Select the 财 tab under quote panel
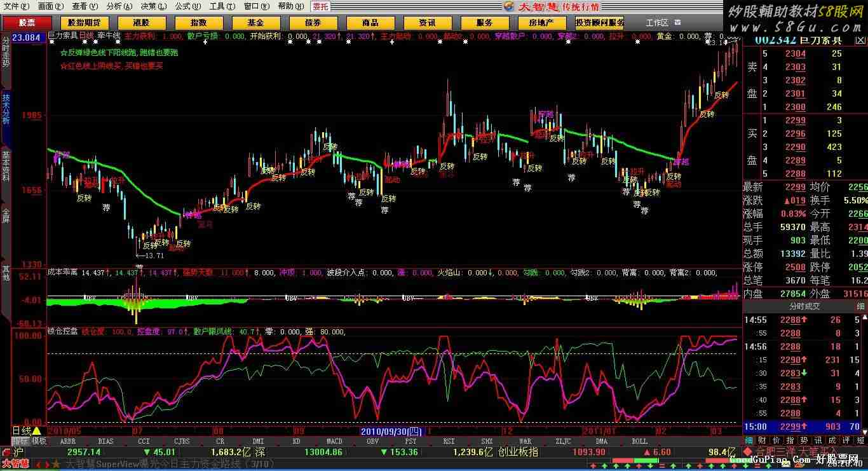Screen dimensions: 868x471 [x=762, y=440]
